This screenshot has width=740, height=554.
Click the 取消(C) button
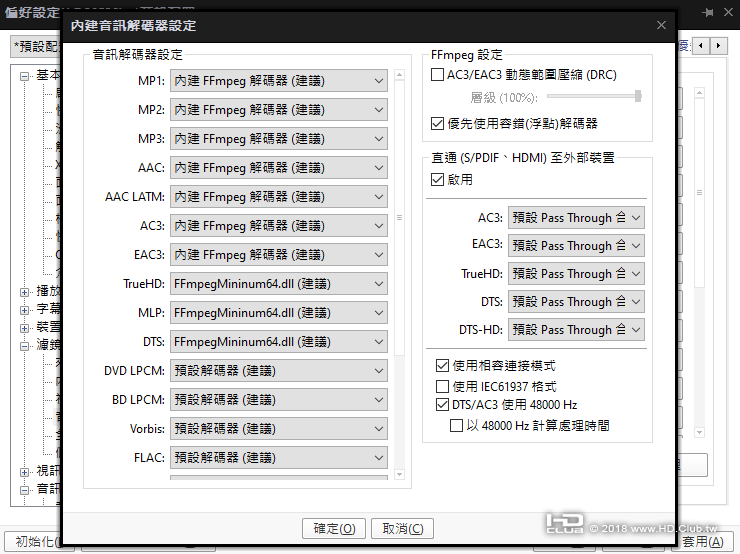(403, 529)
